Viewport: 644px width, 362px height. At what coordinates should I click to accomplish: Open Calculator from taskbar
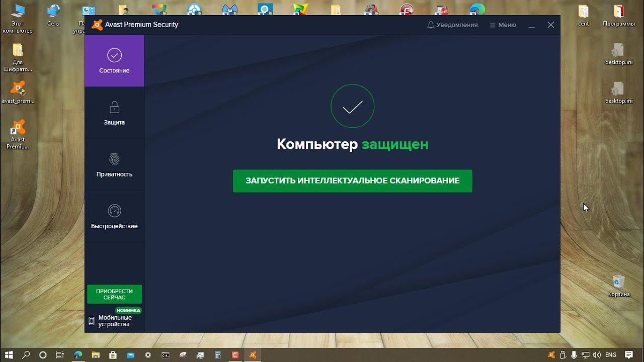coord(218,355)
